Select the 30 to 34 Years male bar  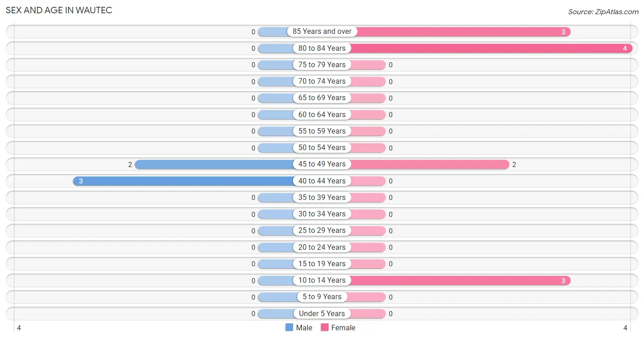[277, 214]
